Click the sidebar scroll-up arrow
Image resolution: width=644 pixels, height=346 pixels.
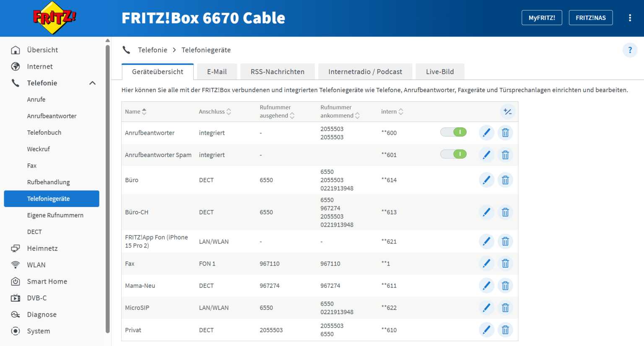tap(108, 40)
